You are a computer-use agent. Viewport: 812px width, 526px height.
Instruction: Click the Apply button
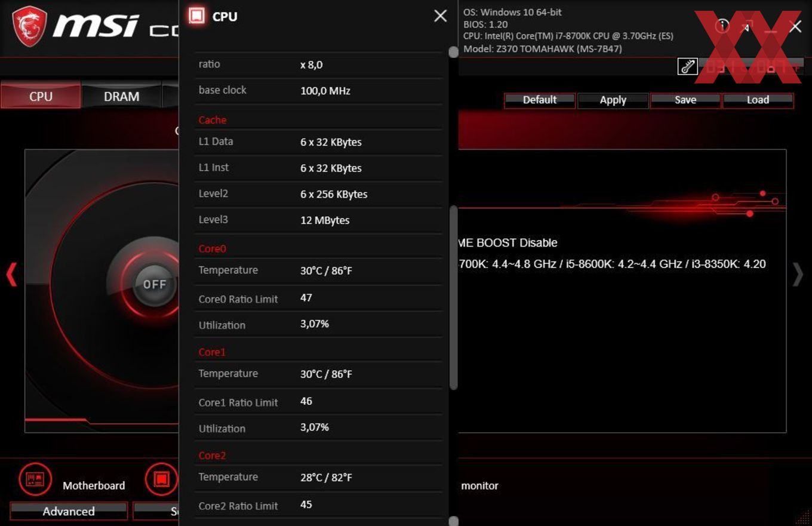pyautogui.click(x=613, y=100)
